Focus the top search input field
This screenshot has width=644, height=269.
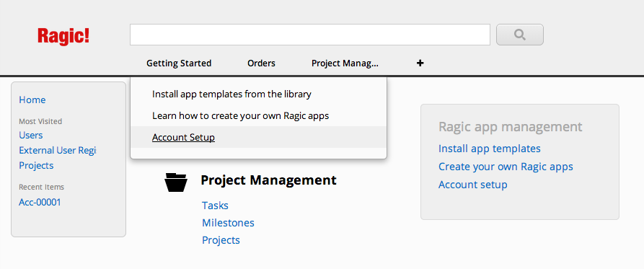click(310, 35)
